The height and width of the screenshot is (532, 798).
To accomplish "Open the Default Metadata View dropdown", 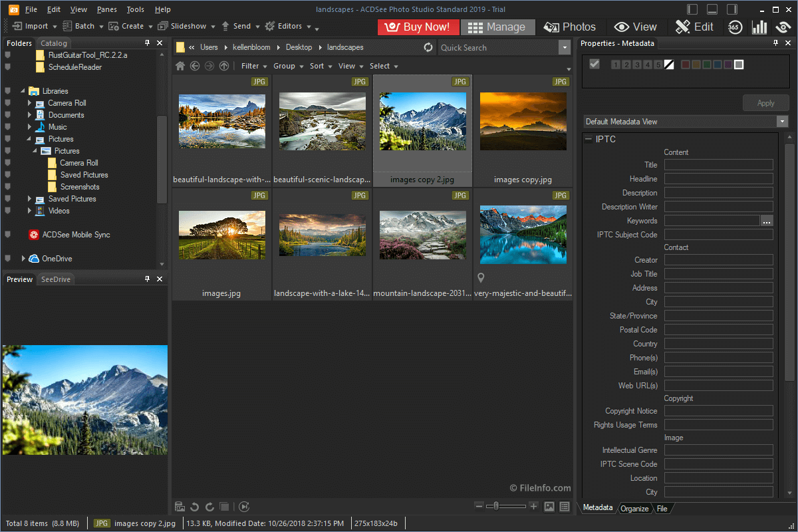I will [x=782, y=122].
